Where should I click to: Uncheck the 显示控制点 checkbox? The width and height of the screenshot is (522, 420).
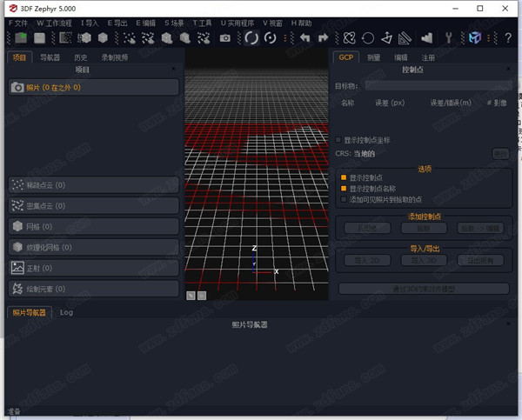[x=344, y=177]
